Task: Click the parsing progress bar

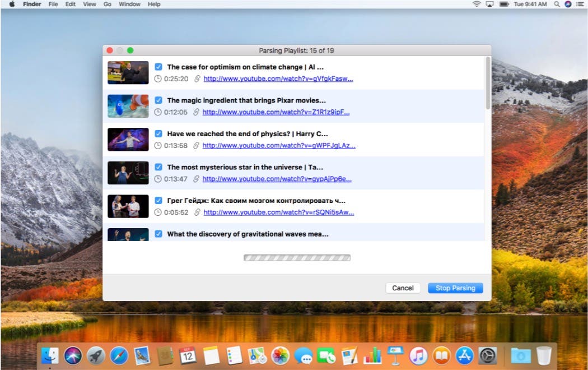Action: [x=297, y=258]
